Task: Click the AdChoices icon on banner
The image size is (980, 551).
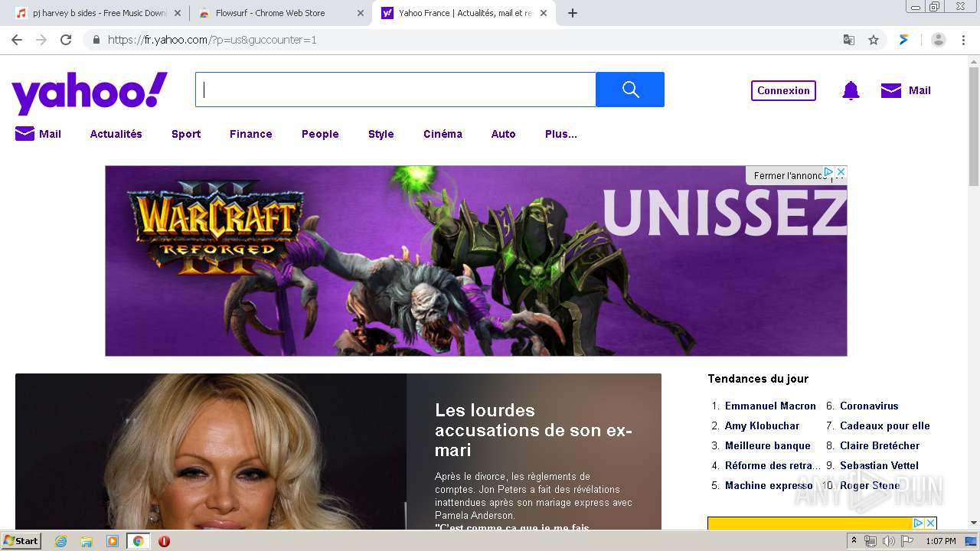Action: tap(828, 172)
